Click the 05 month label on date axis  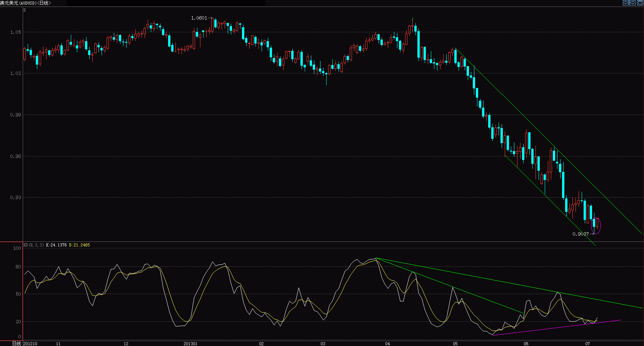point(455,344)
